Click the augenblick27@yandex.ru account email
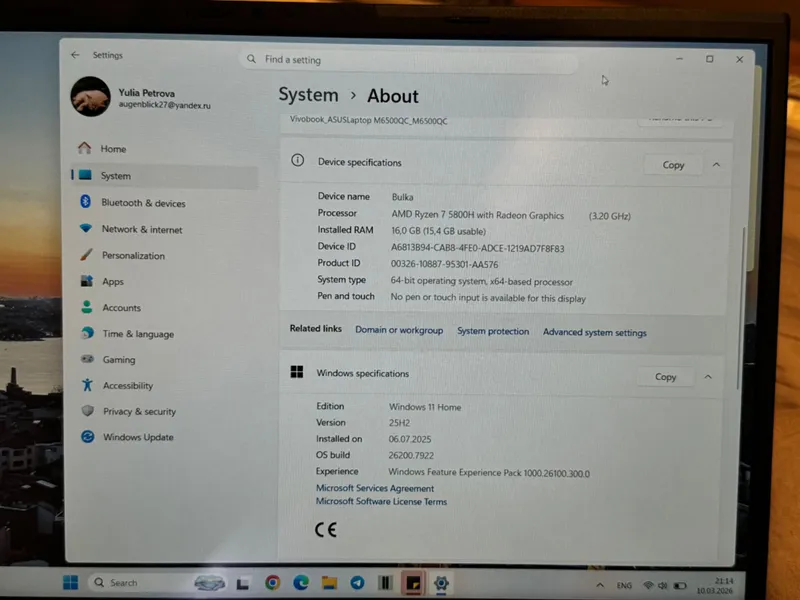Screen dimensions: 800x600 pyautogui.click(x=164, y=105)
